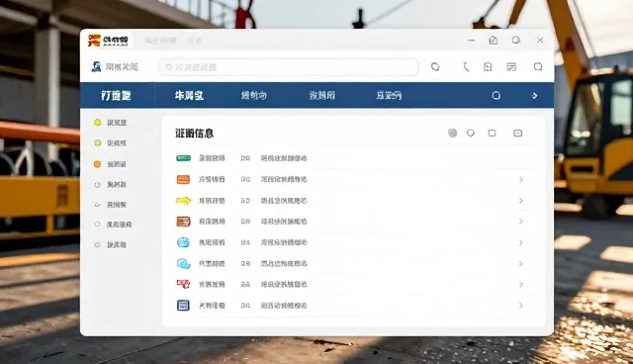Click the circular icon left of the close button
This screenshot has width=633, height=364.
point(516,40)
